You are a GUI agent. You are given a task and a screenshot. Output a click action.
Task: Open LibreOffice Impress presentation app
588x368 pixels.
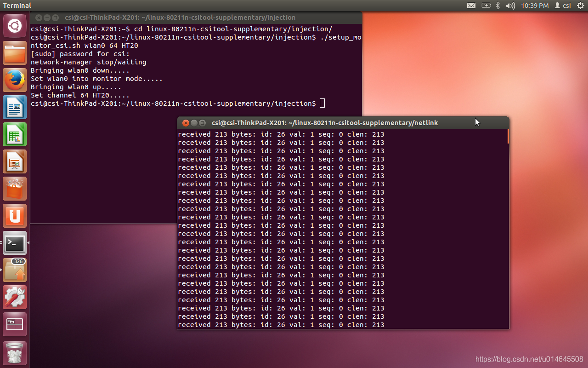(15, 161)
